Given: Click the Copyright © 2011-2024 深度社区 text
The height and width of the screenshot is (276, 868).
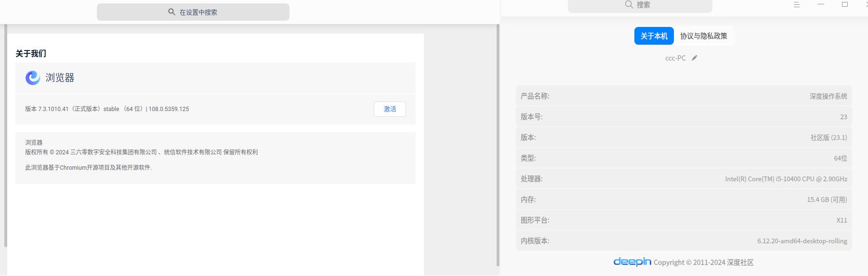Looking at the screenshot, I should 703,263.
